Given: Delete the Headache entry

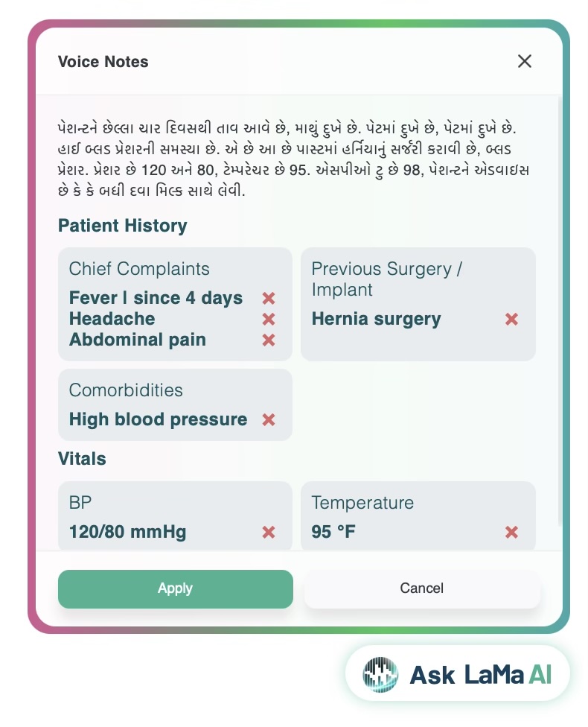Looking at the screenshot, I should point(269,319).
